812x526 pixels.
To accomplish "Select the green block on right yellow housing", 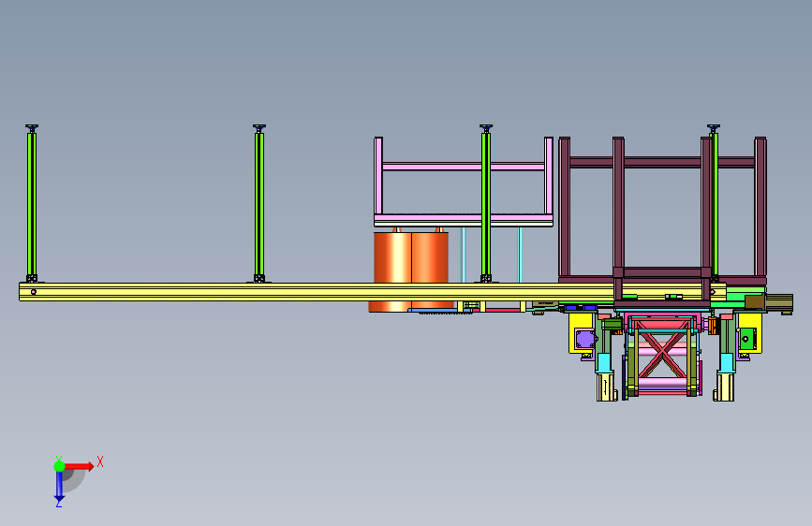I will pyautogui.click(x=746, y=339).
